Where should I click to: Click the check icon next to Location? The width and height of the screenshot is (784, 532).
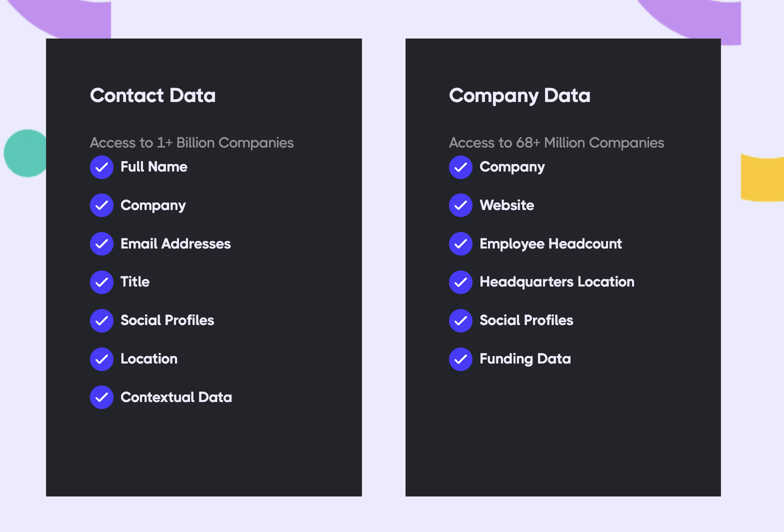101,359
